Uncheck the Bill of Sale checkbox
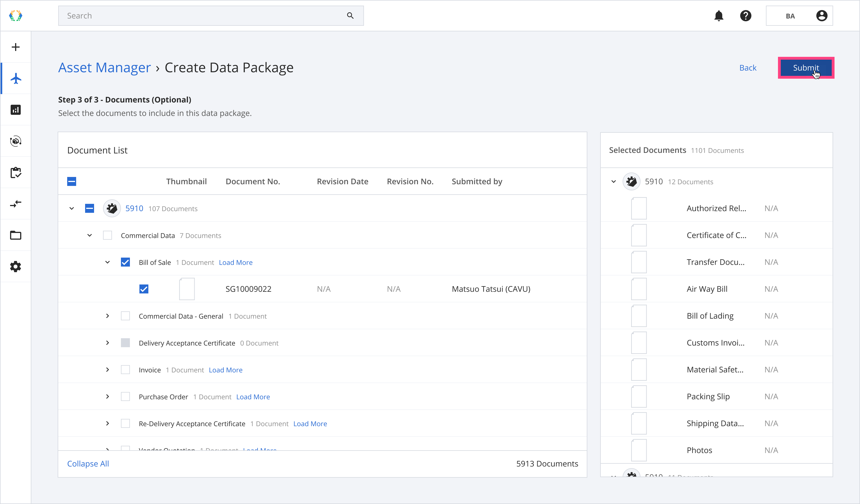This screenshot has height=504, width=860. click(125, 262)
